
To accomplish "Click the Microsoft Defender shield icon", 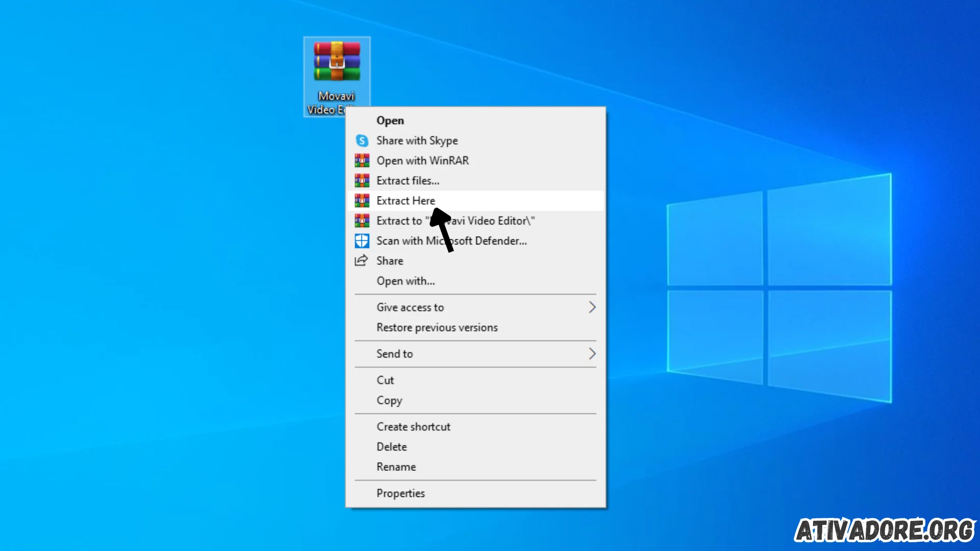I will pyautogui.click(x=362, y=241).
